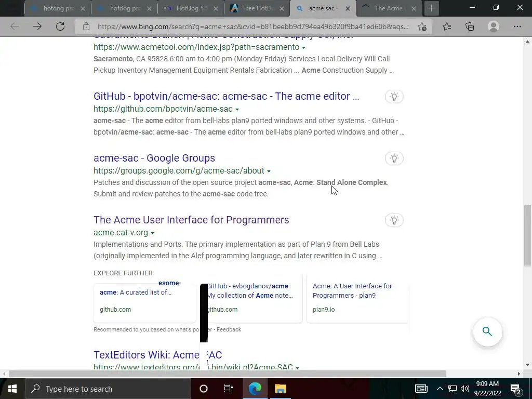Close the acme sac tab

point(348,9)
